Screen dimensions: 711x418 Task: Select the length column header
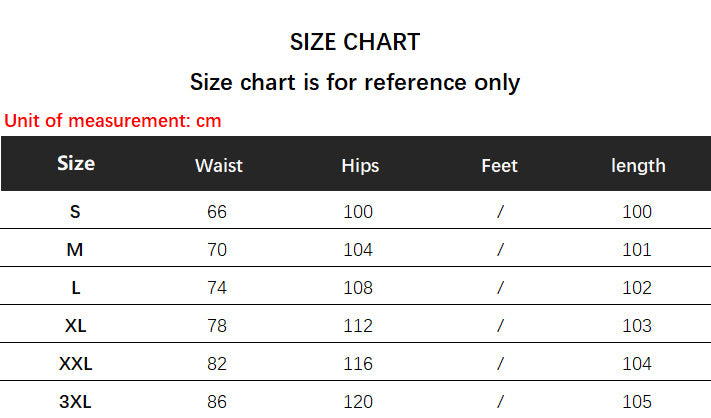(x=638, y=166)
